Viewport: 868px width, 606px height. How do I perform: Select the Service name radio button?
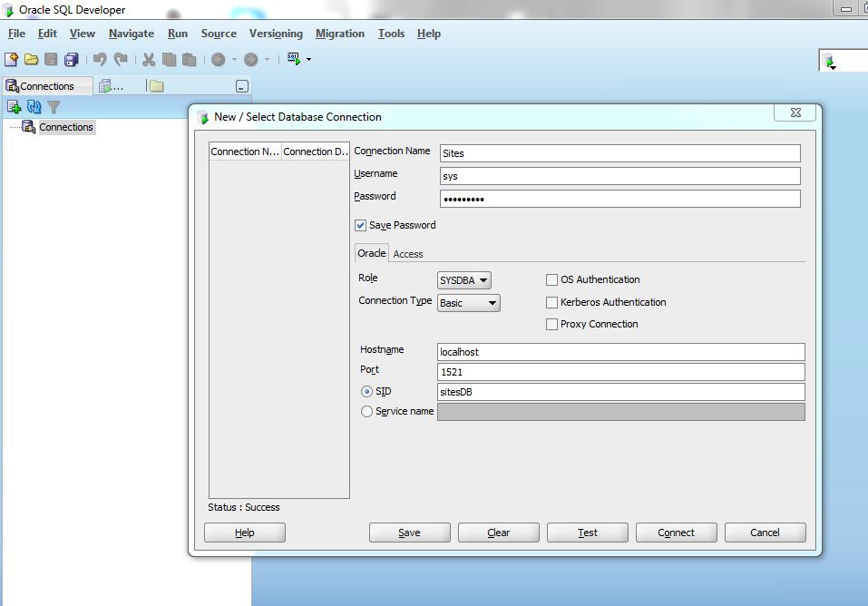point(366,411)
